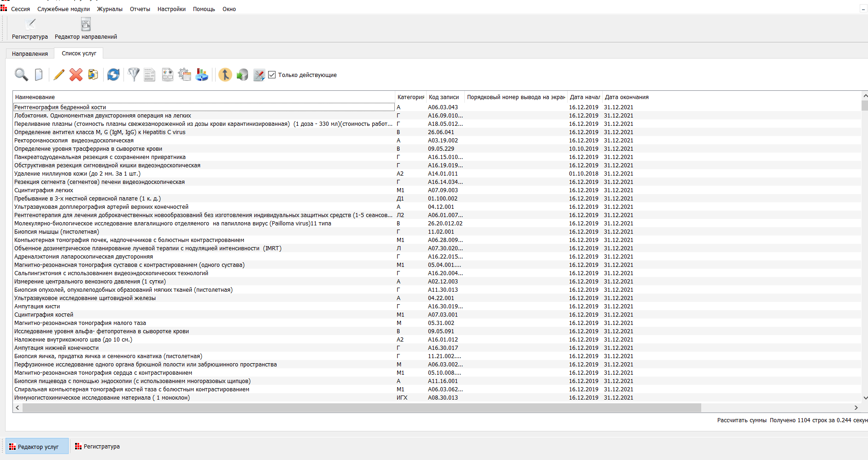
Task: Select row Иммуногистохимическое исследование материала
Action: tap(437, 397)
